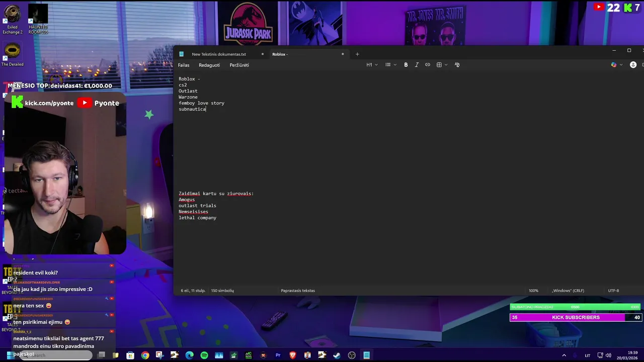Click the clear formatting icon

tap(457, 65)
